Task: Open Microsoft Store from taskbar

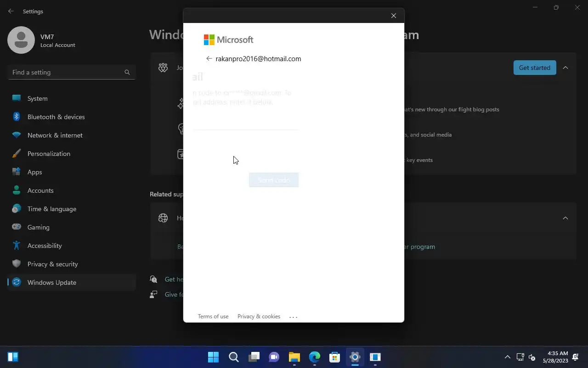Action: [x=334, y=357]
